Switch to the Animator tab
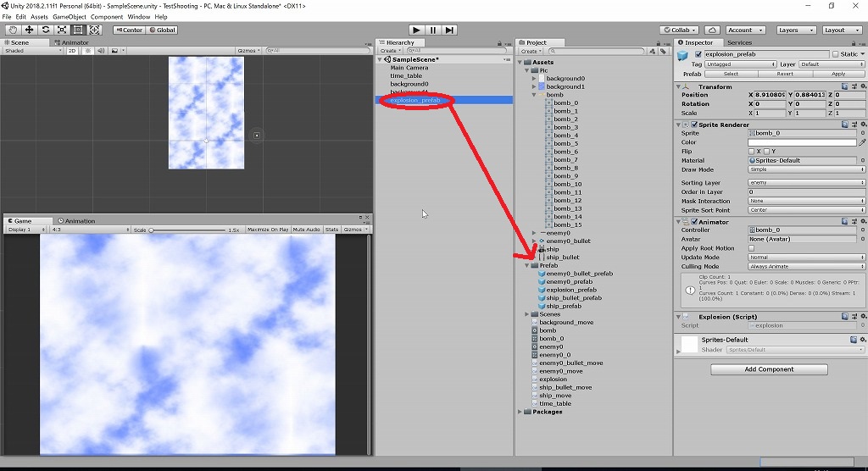The width and height of the screenshot is (868, 471). 71,42
